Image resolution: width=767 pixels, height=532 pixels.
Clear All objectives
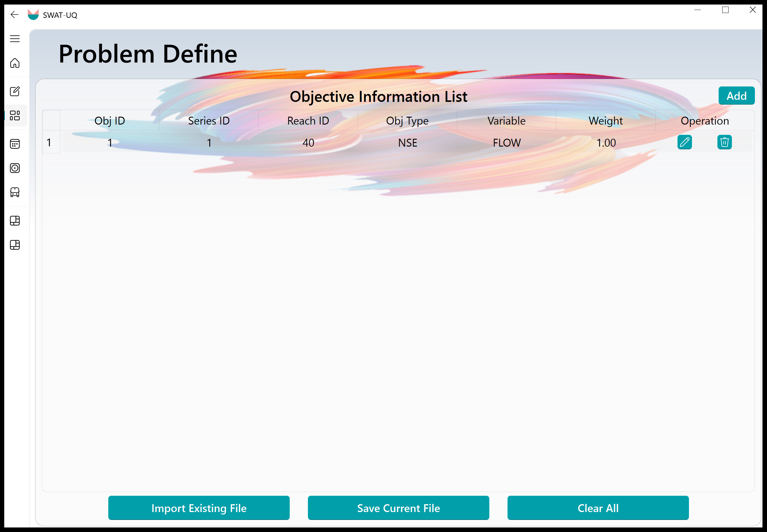coord(598,508)
